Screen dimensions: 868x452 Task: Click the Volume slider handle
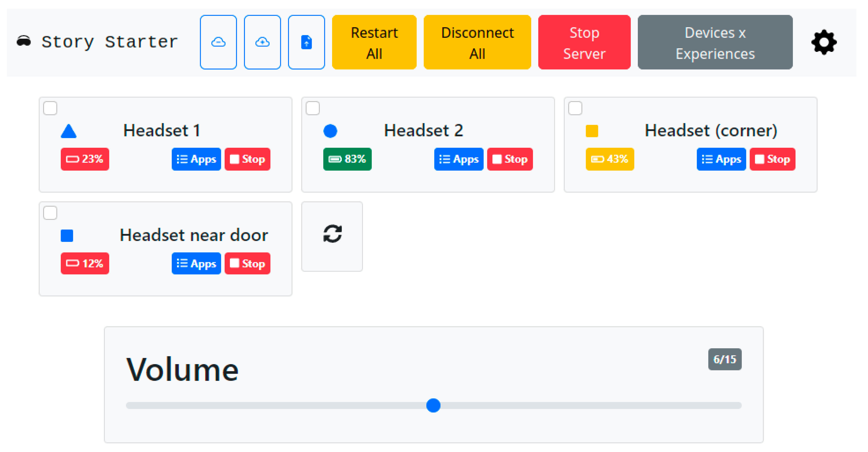coord(433,406)
